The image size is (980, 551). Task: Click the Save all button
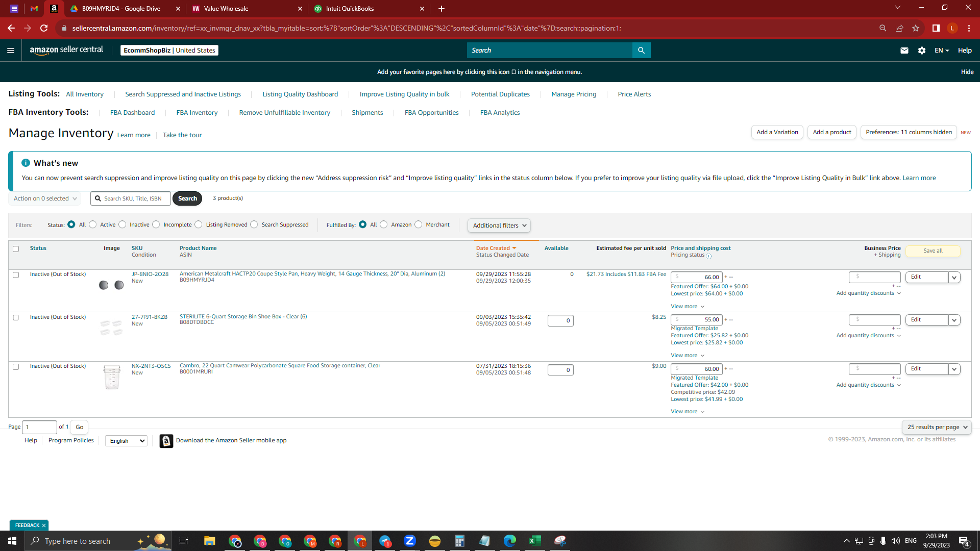coord(933,251)
